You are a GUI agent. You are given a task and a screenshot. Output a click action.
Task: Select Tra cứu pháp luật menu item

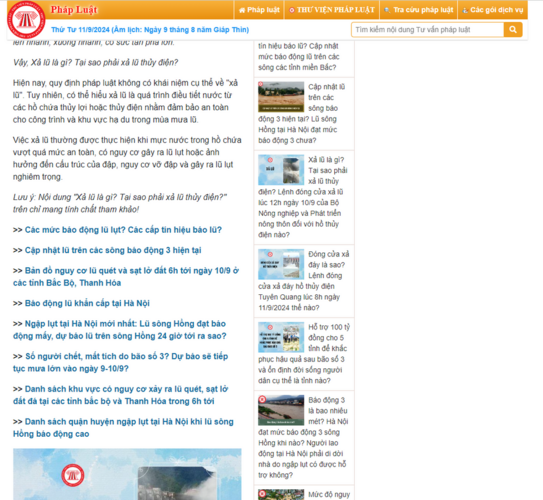click(x=419, y=10)
